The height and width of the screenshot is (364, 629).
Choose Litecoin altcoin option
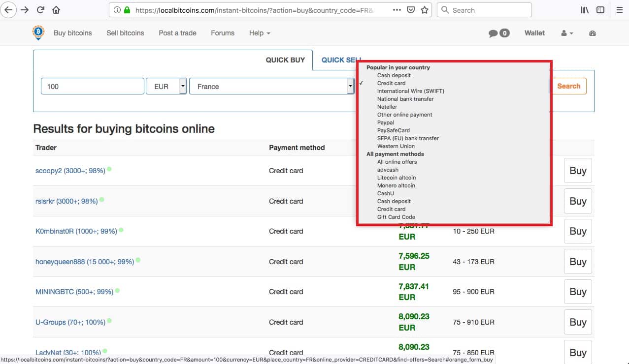(x=397, y=178)
